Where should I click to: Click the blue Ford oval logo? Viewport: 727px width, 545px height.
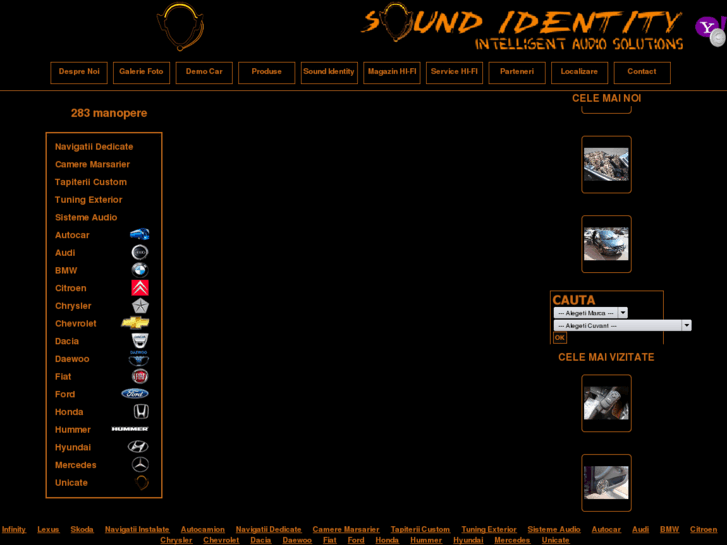tap(135, 394)
